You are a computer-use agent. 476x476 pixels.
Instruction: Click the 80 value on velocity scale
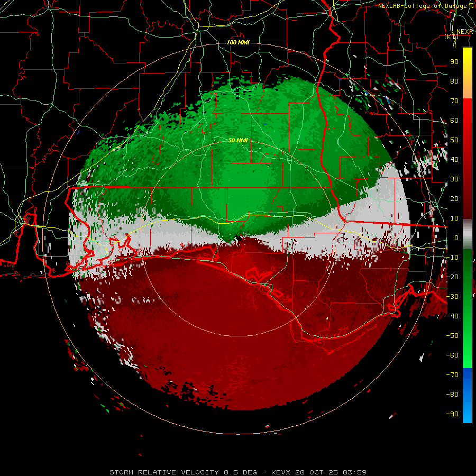pyautogui.click(x=454, y=81)
